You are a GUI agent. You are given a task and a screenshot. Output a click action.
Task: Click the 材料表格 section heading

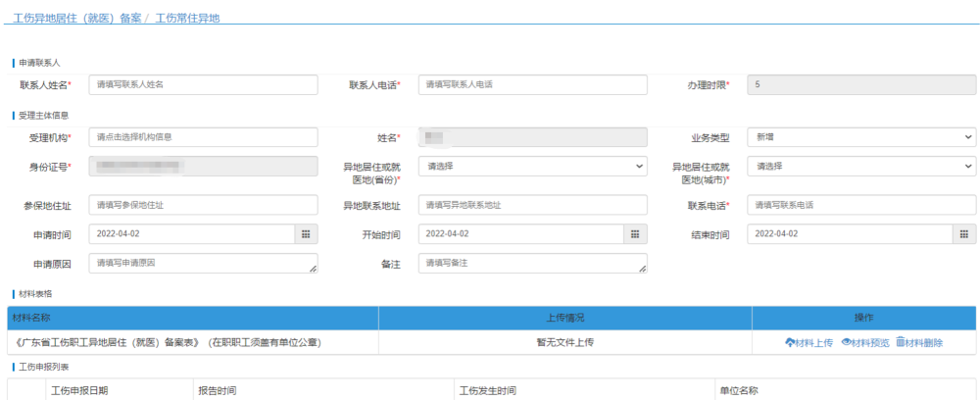(x=35, y=294)
